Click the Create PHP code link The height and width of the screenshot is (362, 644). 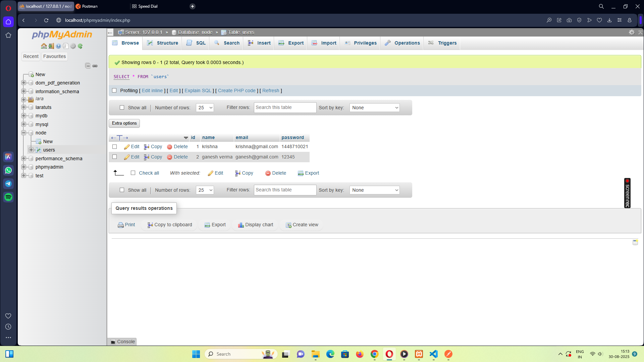pyautogui.click(x=237, y=90)
